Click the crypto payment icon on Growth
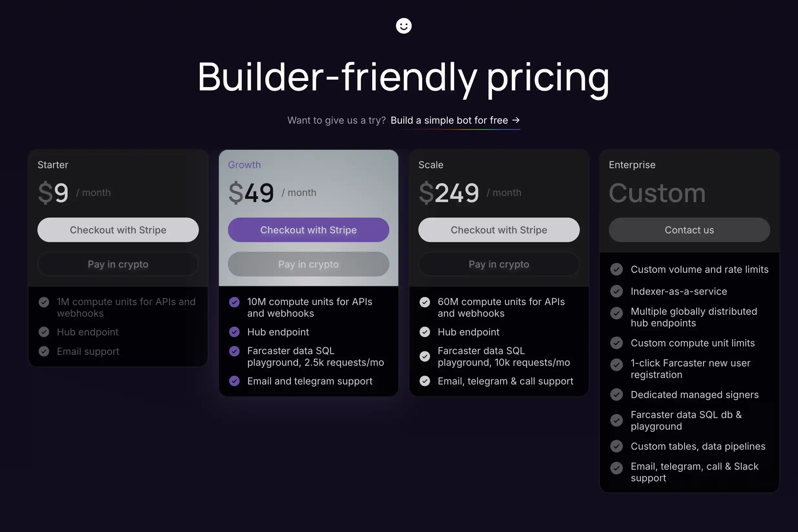This screenshot has width=798, height=532. pyautogui.click(x=309, y=264)
